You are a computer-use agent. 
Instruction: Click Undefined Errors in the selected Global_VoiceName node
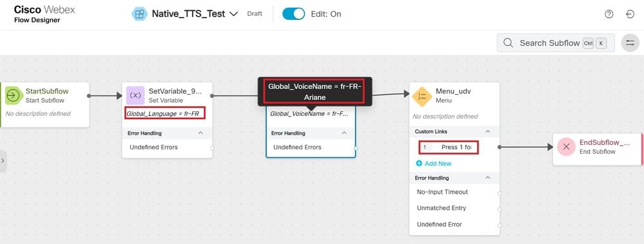pyautogui.click(x=297, y=147)
